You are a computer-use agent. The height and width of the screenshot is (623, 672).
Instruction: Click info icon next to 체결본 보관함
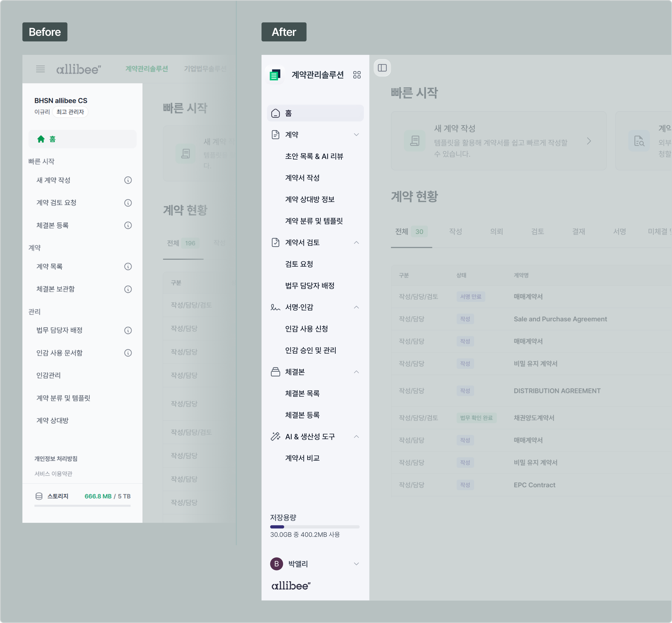(x=128, y=289)
